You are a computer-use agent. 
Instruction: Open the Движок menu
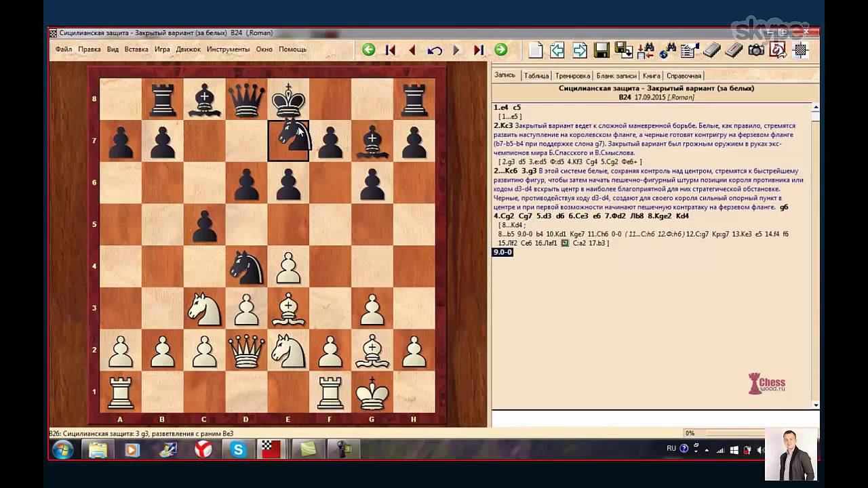(x=189, y=49)
